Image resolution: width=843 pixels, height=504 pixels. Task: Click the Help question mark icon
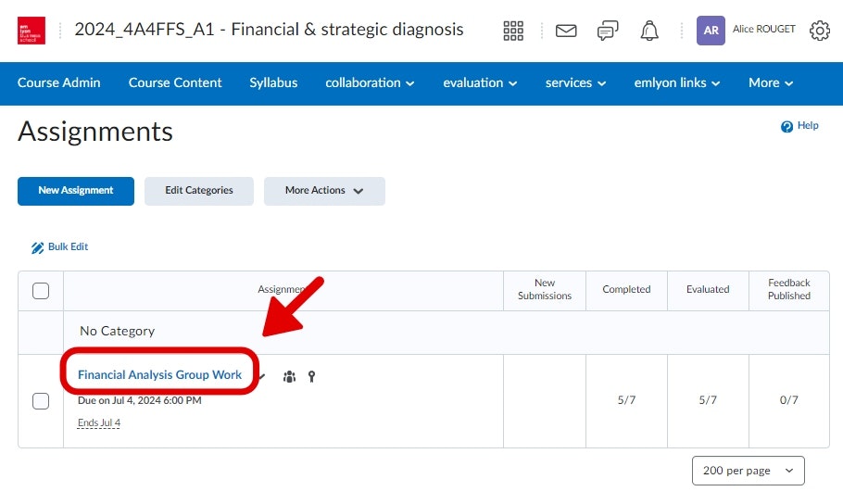pyautogui.click(x=786, y=126)
